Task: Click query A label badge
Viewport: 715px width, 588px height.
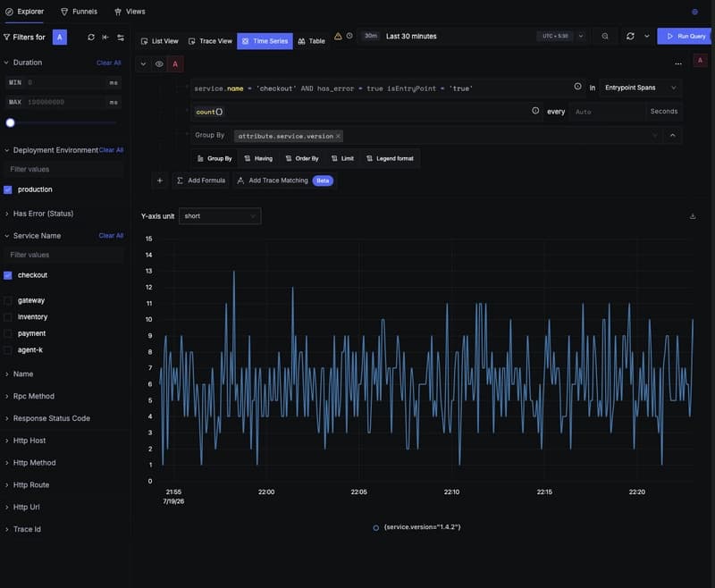Action: (175, 64)
